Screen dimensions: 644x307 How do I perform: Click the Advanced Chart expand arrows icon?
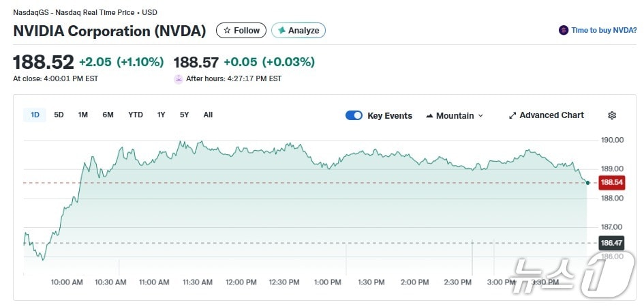point(512,115)
